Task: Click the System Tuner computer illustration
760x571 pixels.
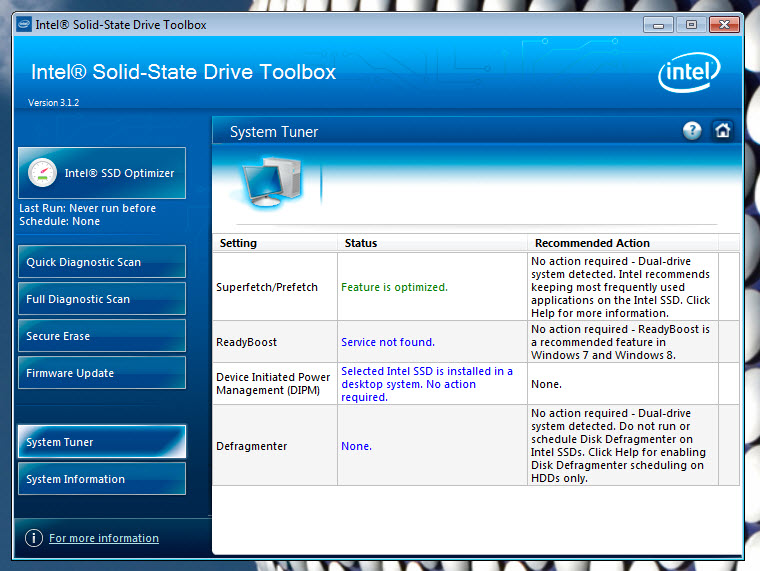Action: (270, 183)
